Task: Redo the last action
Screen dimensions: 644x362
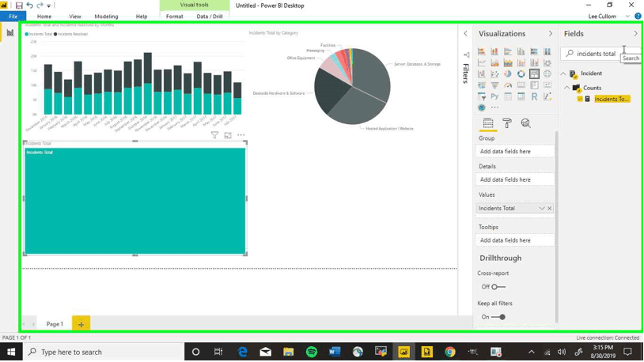Action: coord(40,6)
